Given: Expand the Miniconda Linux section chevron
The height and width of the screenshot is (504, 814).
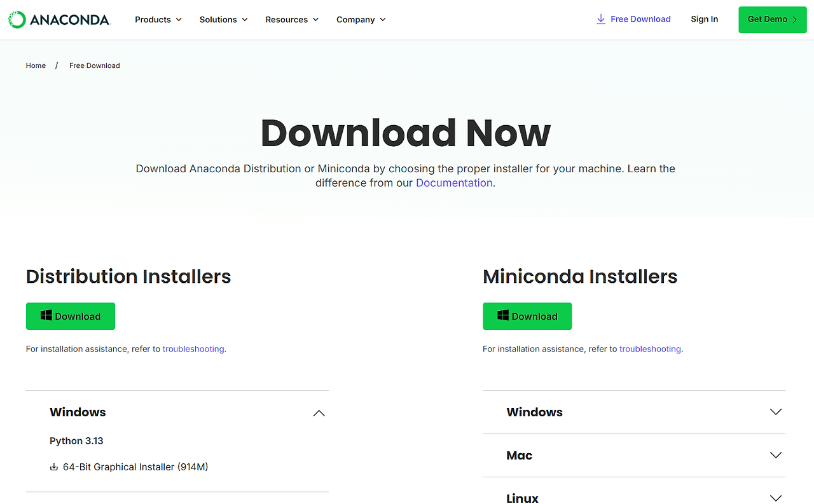Looking at the screenshot, I should click(776, 498).
